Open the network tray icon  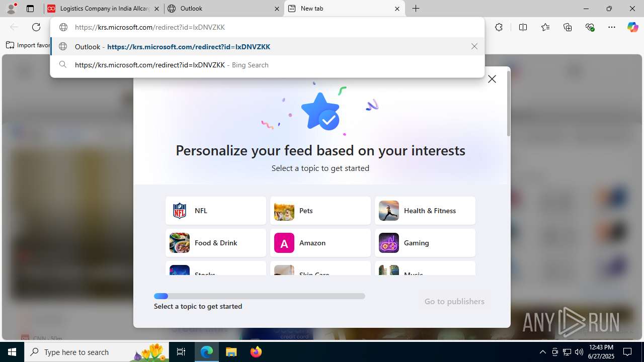(567, 352)
